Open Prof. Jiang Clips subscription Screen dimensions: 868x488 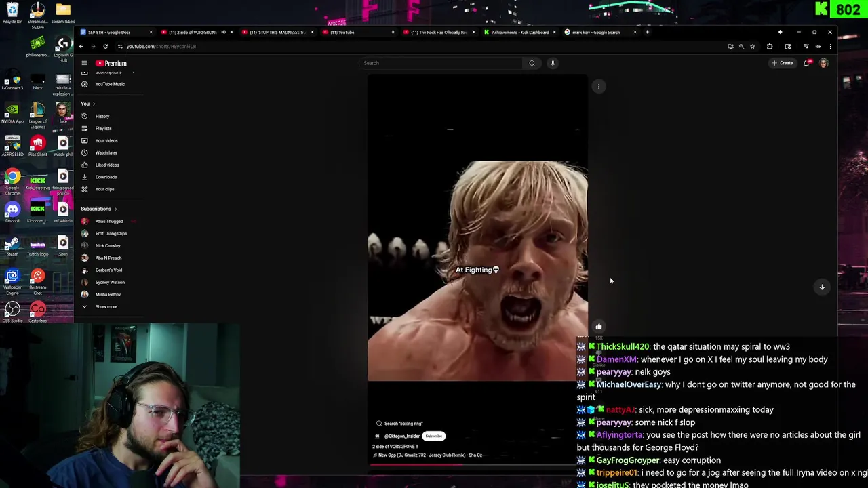(x=111, y=233)
